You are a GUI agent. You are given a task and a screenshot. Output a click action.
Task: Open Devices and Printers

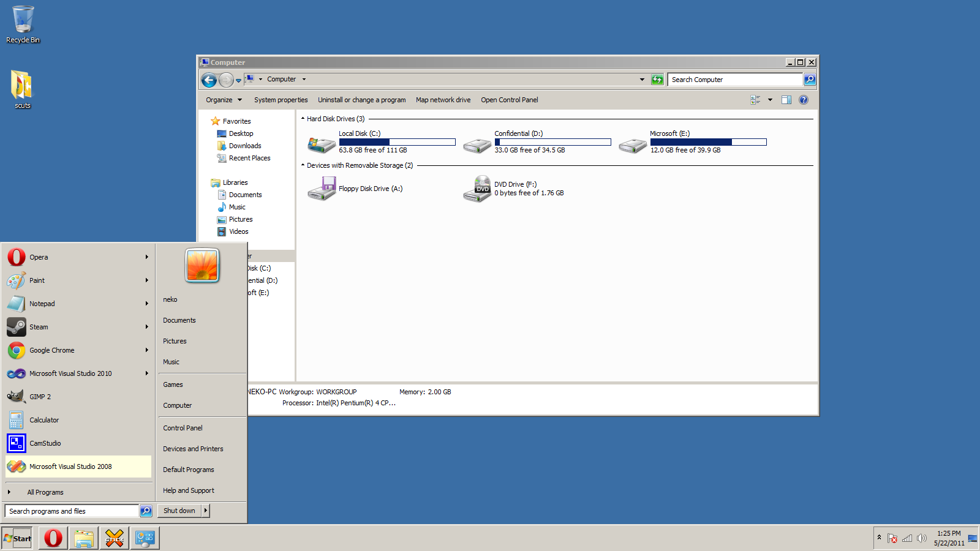pyautogui.click(x=193, y=449)
